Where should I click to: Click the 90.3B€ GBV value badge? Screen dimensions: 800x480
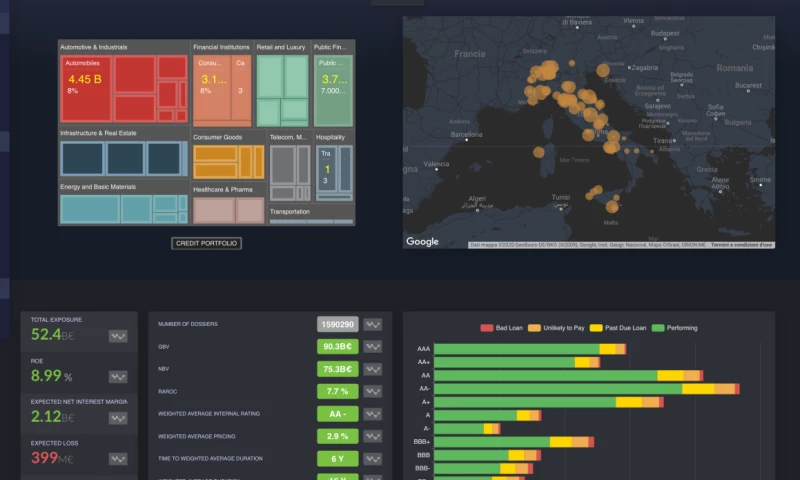[x=337, y=347]
